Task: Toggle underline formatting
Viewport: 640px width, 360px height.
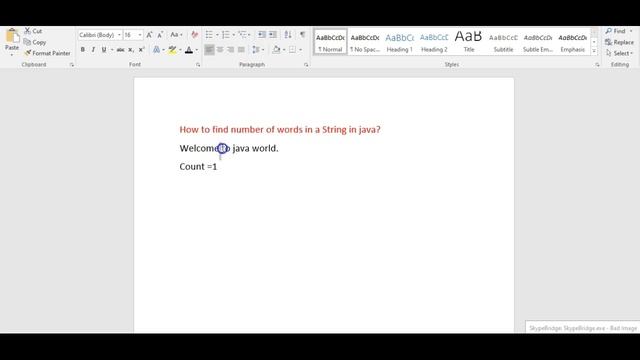Action: click(x=104, y=50)
